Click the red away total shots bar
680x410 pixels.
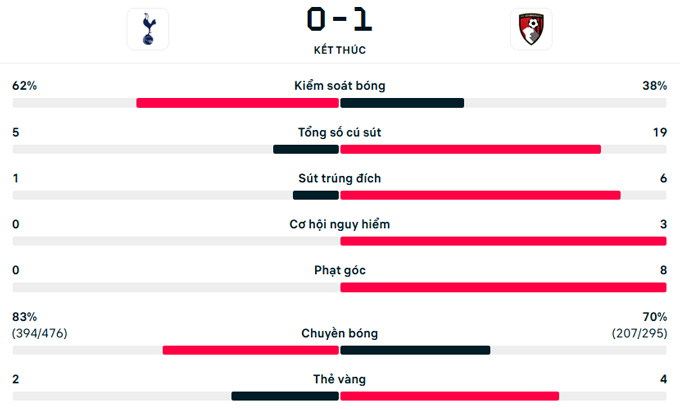click(x=470, y=149)
